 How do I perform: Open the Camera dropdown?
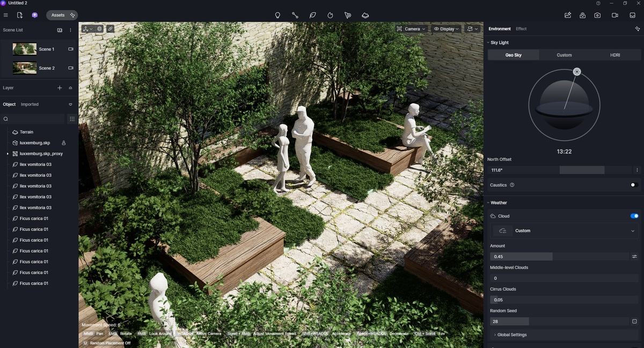tap(411, 29)
